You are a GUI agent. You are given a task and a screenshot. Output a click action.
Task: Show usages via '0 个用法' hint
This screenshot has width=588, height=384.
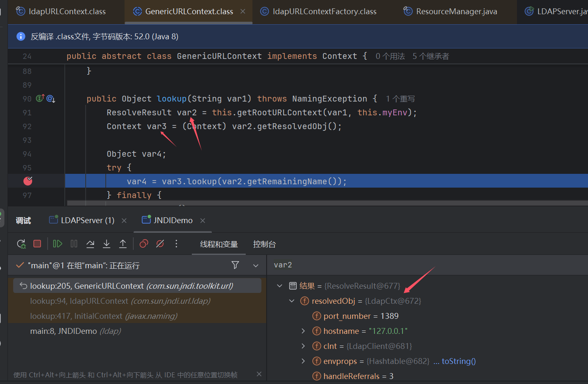390,56
